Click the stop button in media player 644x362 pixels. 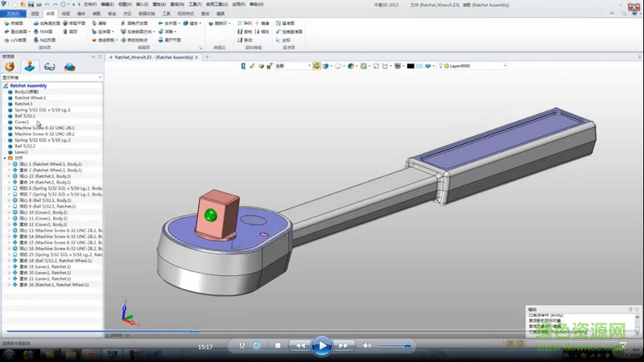pos(278,346)
